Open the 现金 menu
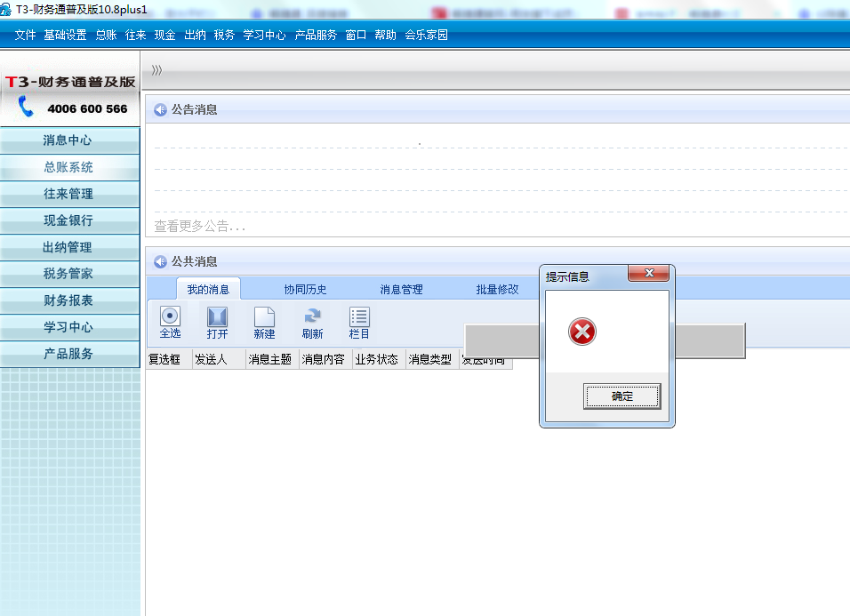 [x=164, y=36]
